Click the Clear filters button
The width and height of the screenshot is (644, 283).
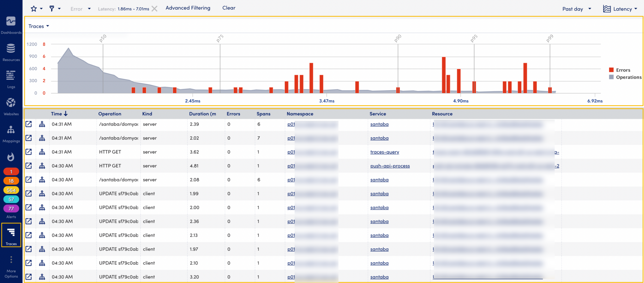pos(229,8)
